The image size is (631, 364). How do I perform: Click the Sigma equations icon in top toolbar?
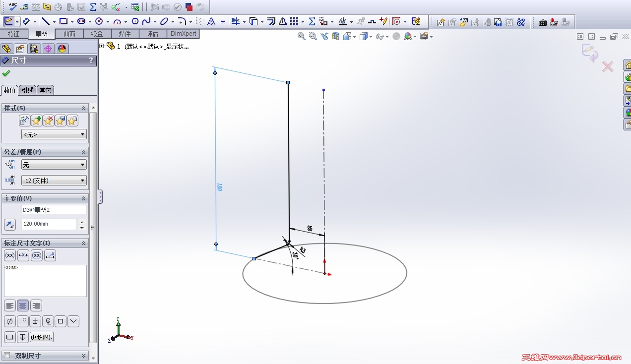point(93,7)
